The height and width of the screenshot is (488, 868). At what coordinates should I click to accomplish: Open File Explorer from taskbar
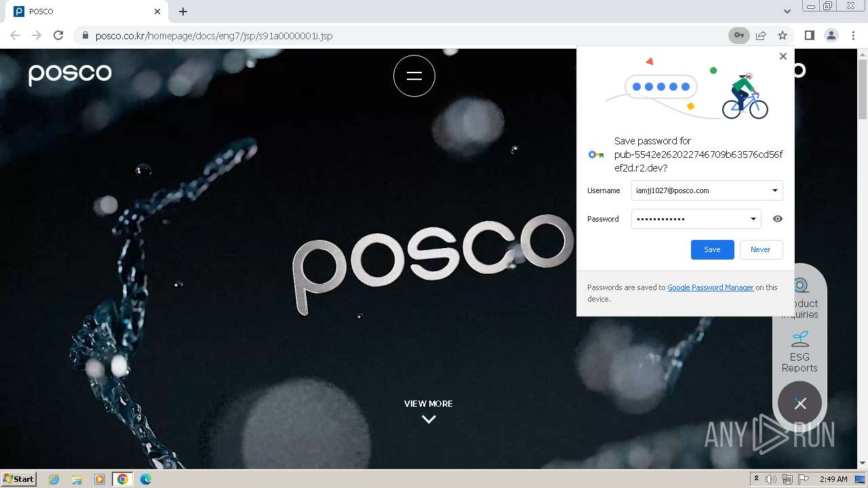77,479
